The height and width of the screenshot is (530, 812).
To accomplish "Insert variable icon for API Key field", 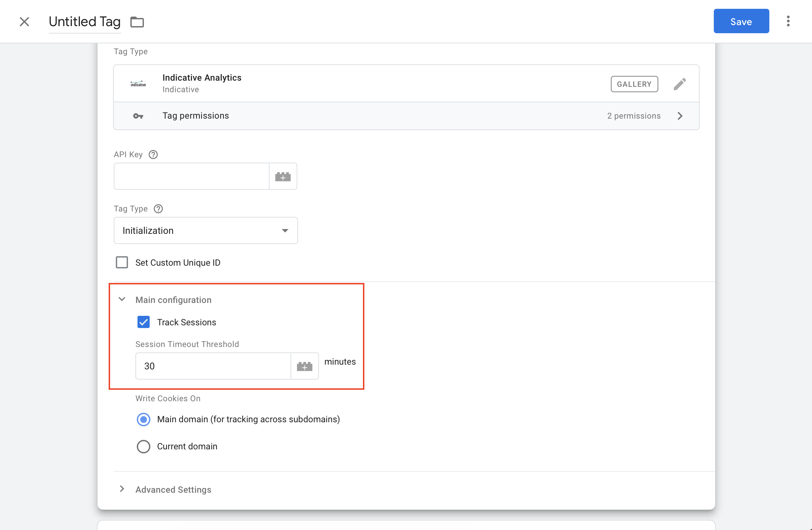I will point(283,176).
